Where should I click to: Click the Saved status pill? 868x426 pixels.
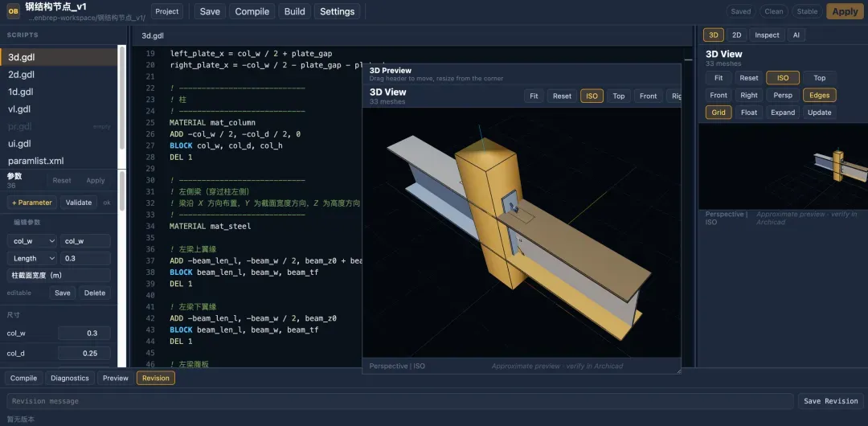[741, 11]
